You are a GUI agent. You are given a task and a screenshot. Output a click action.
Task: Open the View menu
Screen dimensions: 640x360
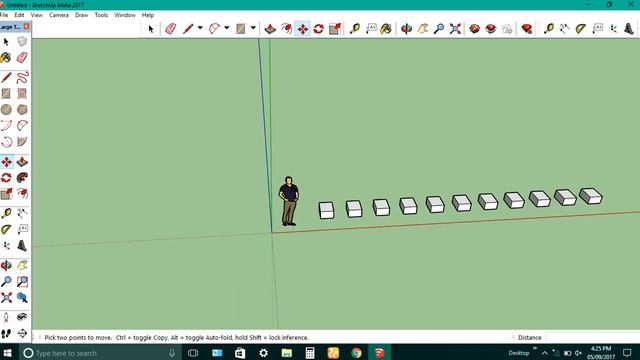pyautogui.click(x=36, y=15)
